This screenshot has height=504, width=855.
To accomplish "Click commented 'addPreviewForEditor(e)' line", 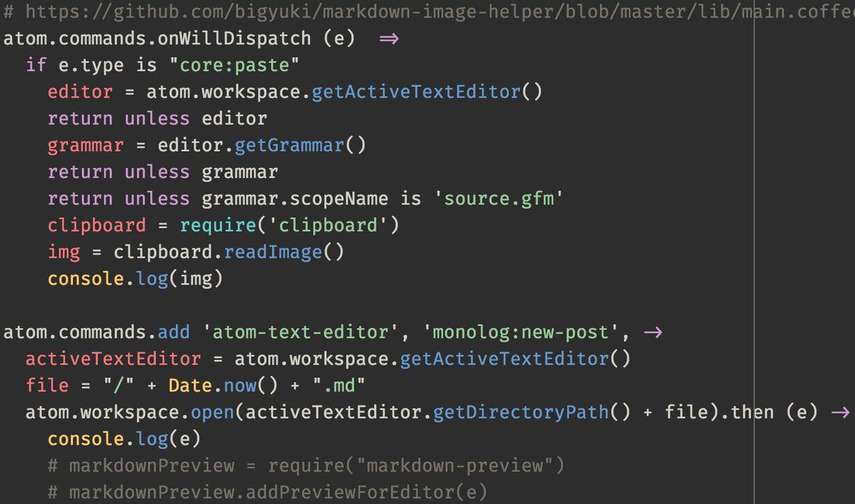I will [x=267, y=492].
